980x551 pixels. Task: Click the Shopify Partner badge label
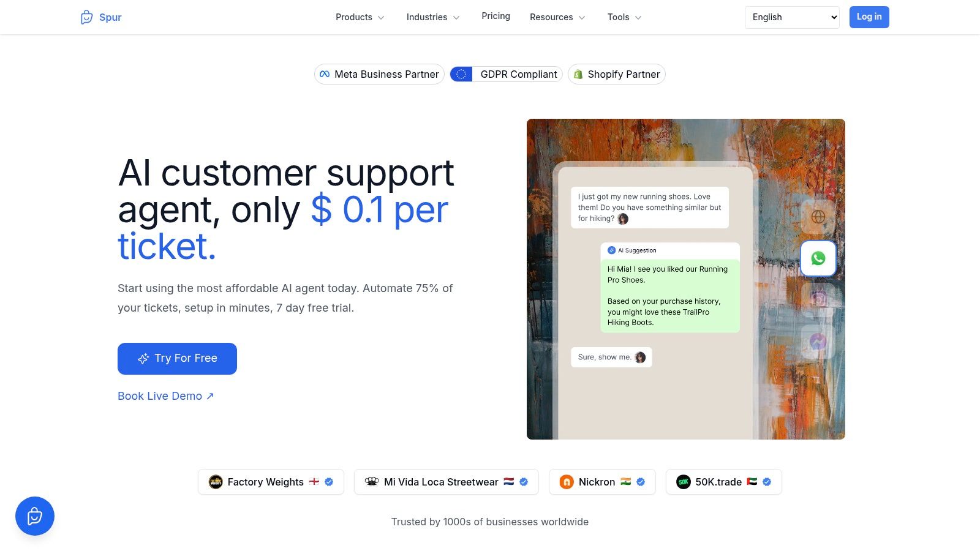(x=624, y=74)
